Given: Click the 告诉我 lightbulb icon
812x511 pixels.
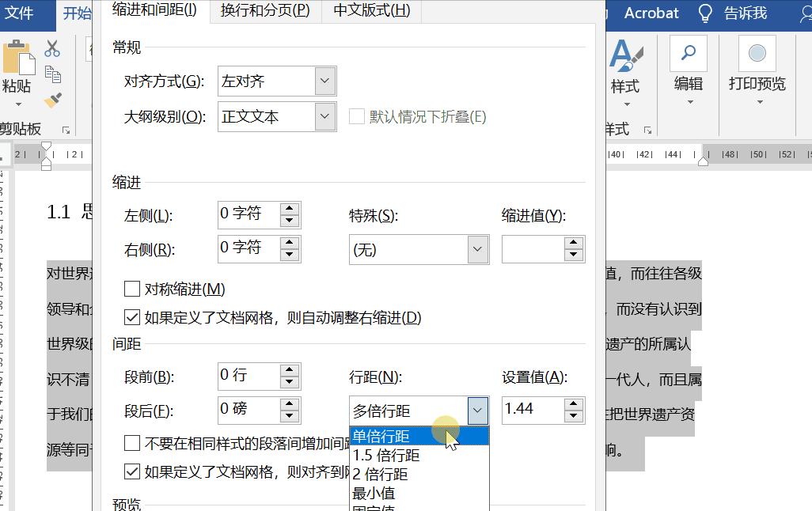Looking at the screenshot, I should [704, 13].
